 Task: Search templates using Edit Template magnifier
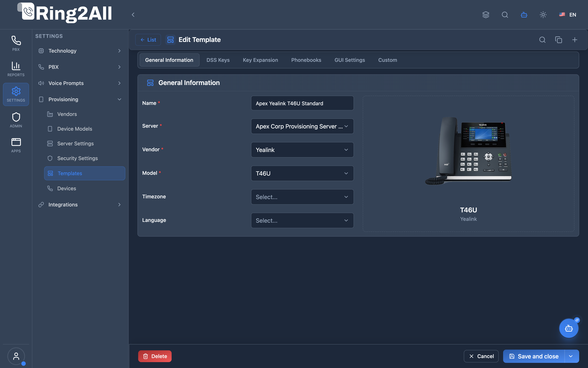542,40
